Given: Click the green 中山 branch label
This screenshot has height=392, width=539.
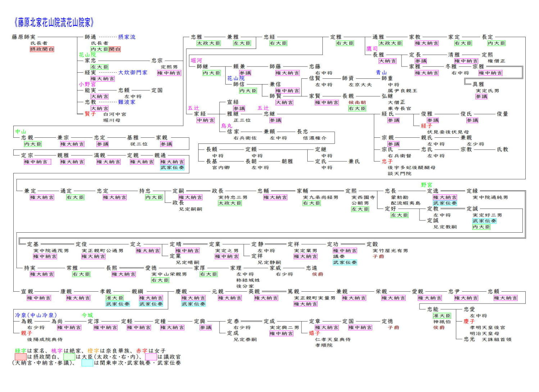Looking at the screenshot, I should (21, 132).
